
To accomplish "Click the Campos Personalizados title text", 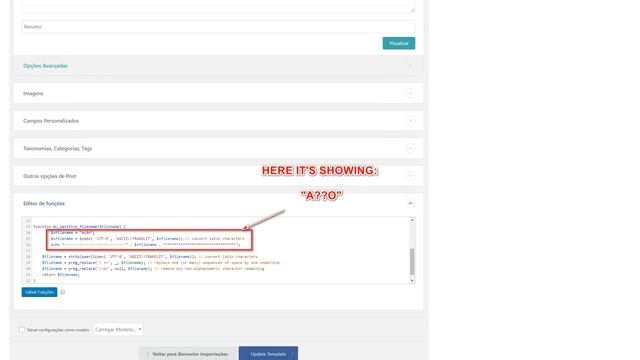I will pyautogui.click(x=51, y=121).
